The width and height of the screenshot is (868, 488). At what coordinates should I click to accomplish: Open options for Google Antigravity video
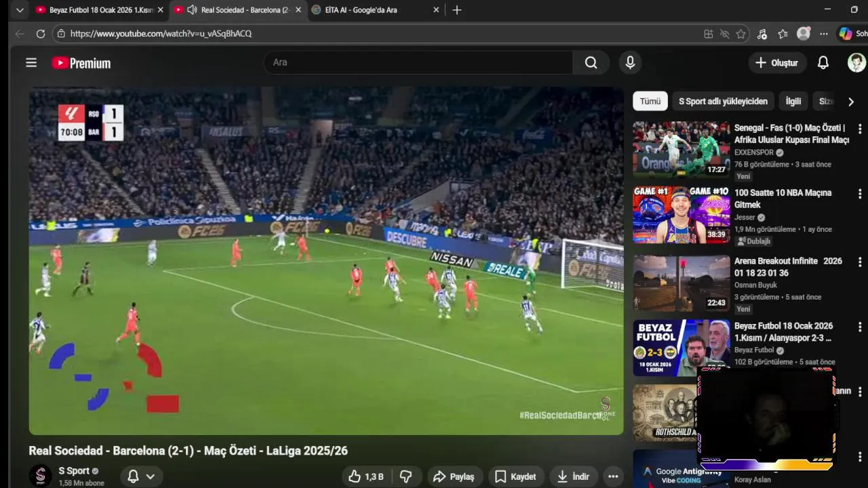click(860, 457)
